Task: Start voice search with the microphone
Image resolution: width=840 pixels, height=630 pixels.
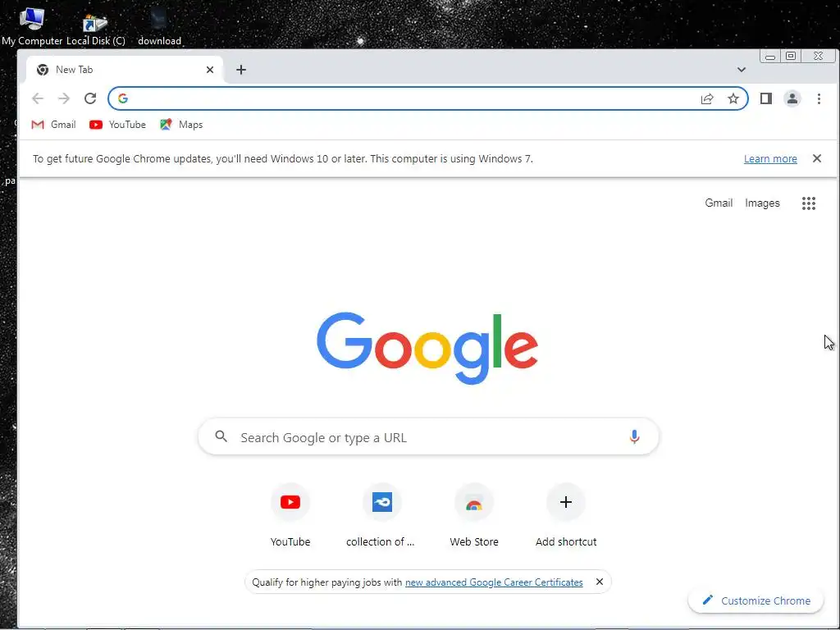Action: 634,437
